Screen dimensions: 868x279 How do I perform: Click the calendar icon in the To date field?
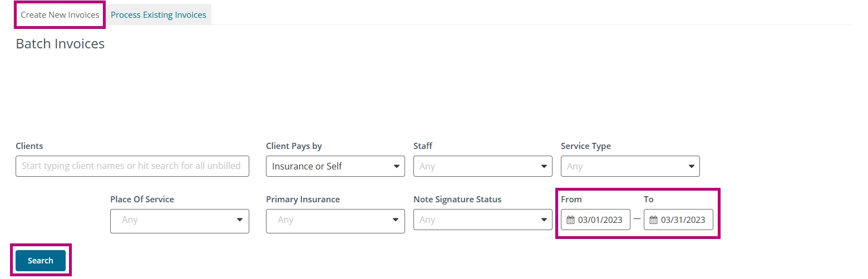(x=653, y=220)
